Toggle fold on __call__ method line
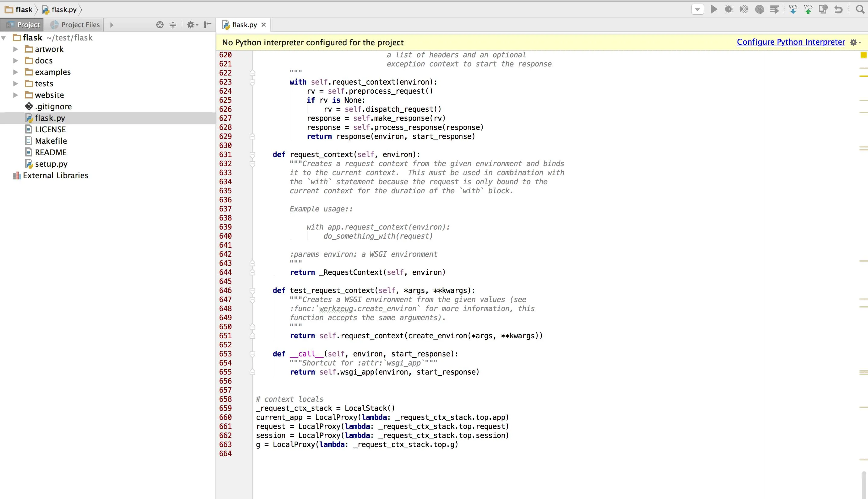The height and width of the screenshot is (499, 868). (x=252, y=354)
